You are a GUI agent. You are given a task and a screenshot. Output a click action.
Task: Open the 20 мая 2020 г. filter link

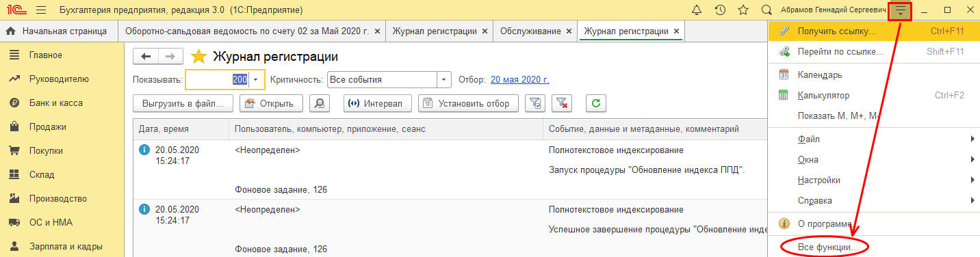(x=520, y=80)
